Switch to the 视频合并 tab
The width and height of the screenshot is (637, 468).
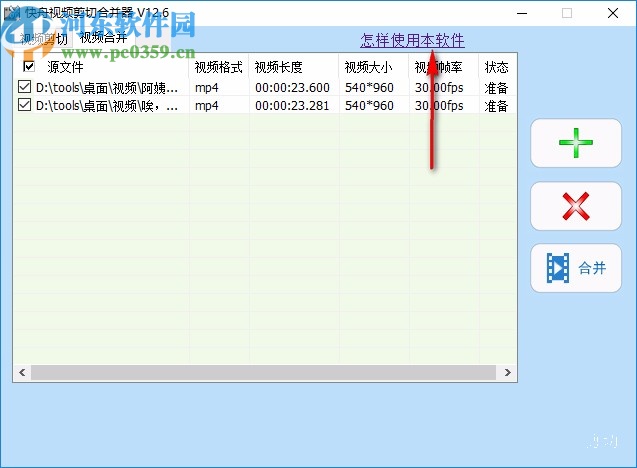[x=103, y=38]
